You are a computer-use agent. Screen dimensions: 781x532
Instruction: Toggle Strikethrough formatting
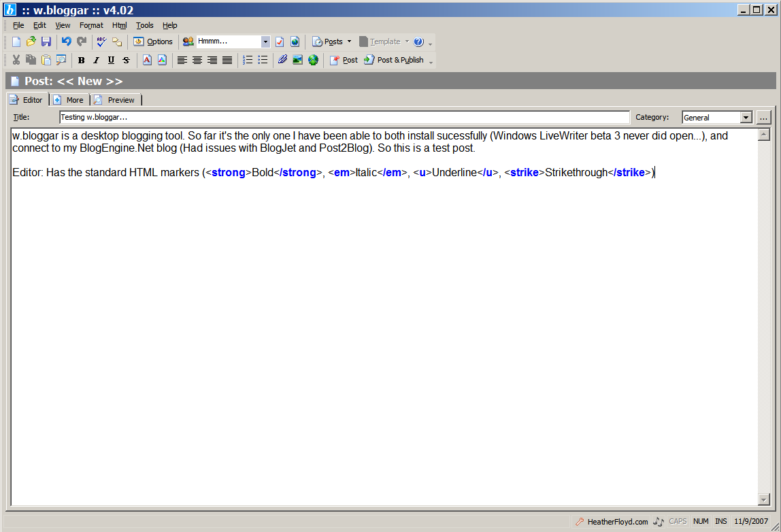(x=126, y=61)
